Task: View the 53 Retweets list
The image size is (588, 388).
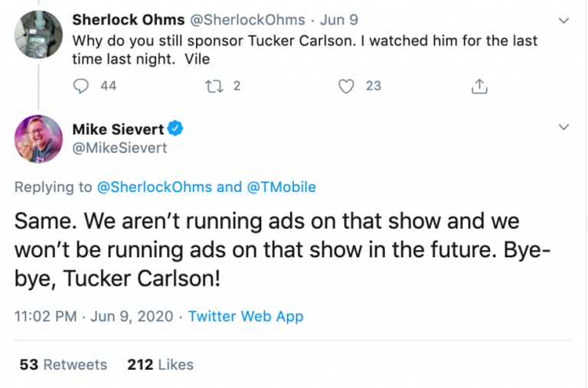Action: pos(64,364)
